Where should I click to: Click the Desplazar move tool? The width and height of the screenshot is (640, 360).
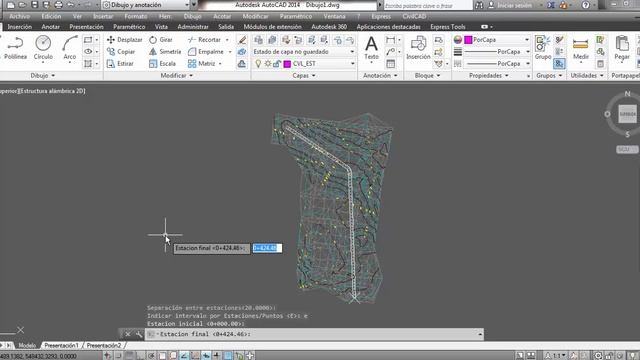124,40
